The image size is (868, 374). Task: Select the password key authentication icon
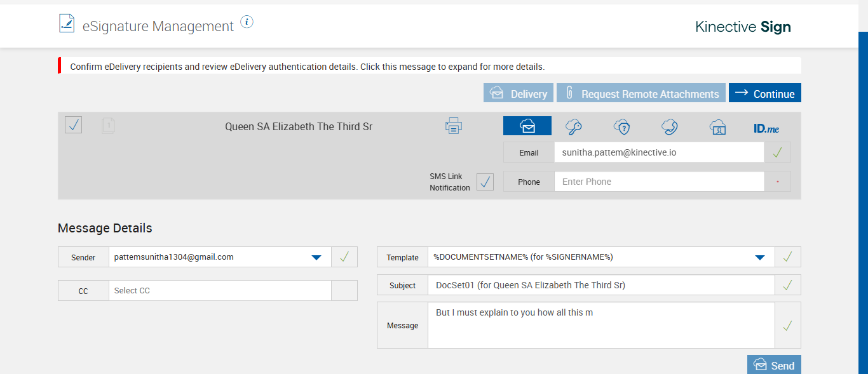[574, 127]
